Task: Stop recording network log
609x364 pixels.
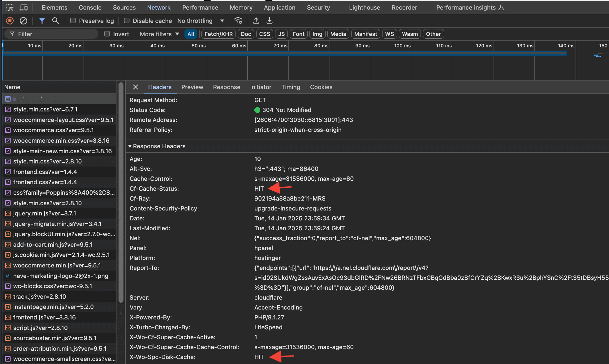Action: (x=10, y=21)
